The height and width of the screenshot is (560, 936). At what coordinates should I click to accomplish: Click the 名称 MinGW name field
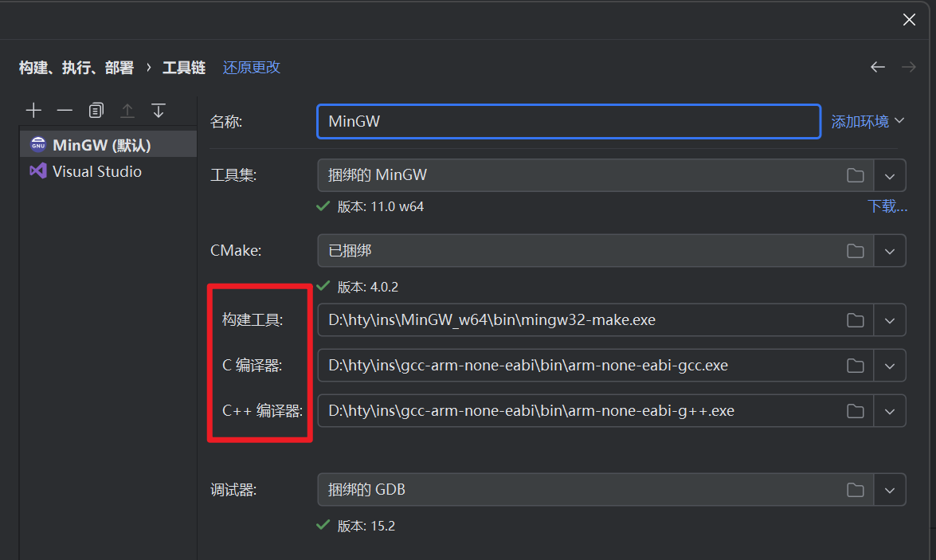(x=569, y=121)
